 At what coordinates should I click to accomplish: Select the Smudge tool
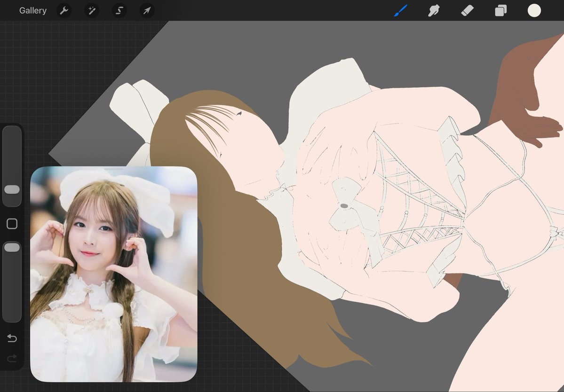434,10
